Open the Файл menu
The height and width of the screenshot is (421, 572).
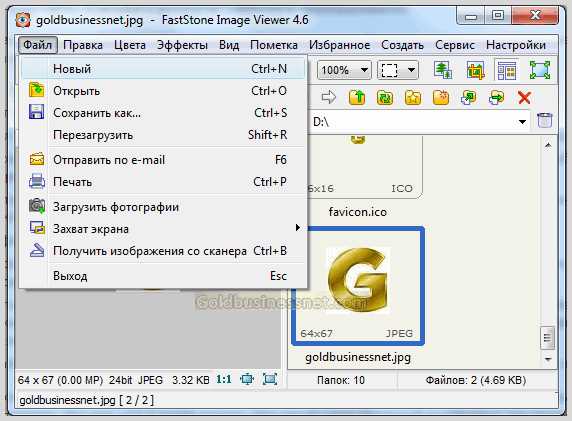point(38,45)
